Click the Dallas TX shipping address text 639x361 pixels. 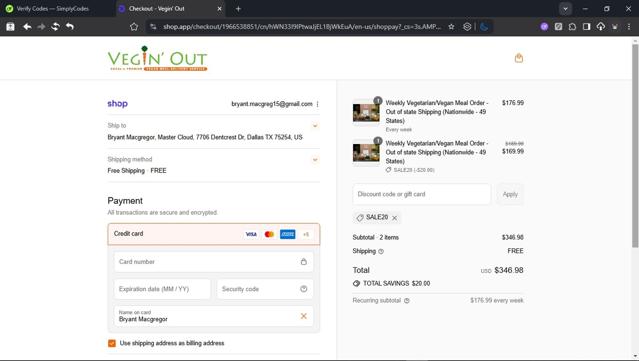tap(205, 137)
